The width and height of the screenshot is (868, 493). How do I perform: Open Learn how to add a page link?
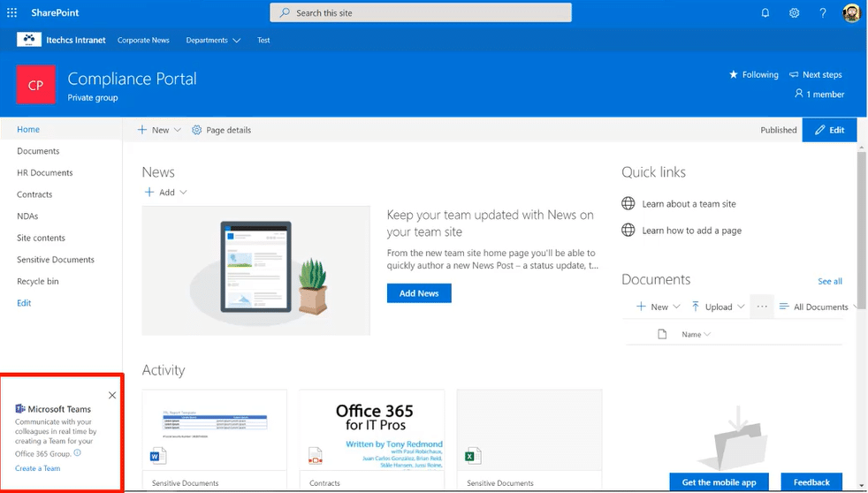(691, 231)
